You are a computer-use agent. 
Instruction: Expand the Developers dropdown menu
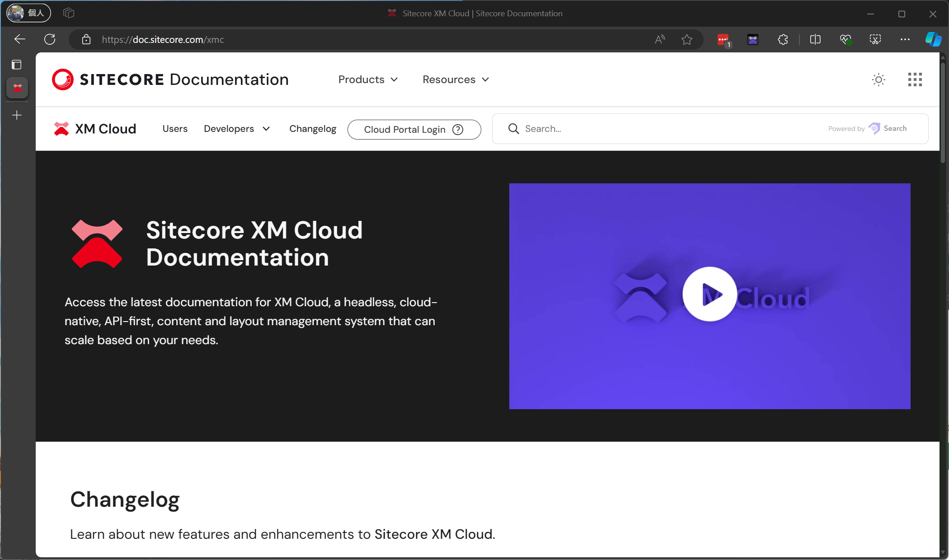(237, 129)
